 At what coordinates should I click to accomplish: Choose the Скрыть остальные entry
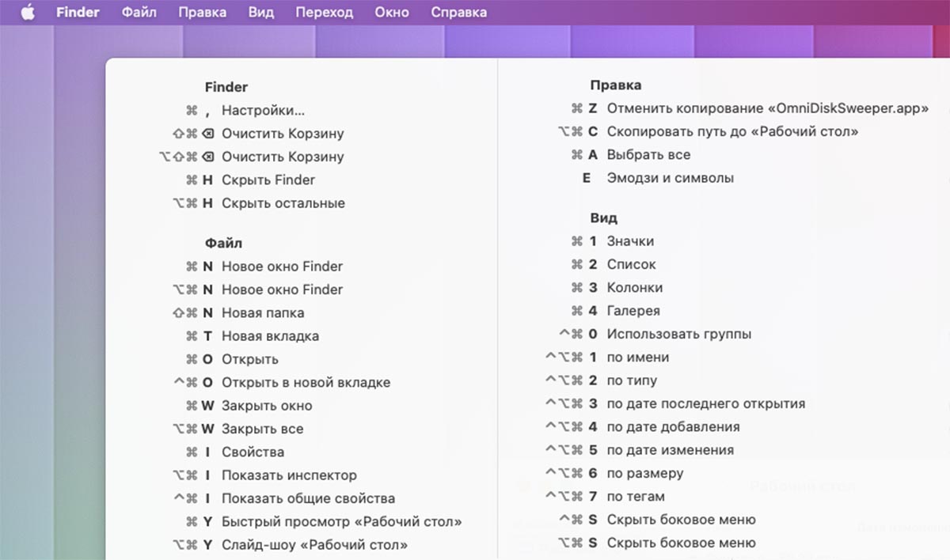coord(283,203)
